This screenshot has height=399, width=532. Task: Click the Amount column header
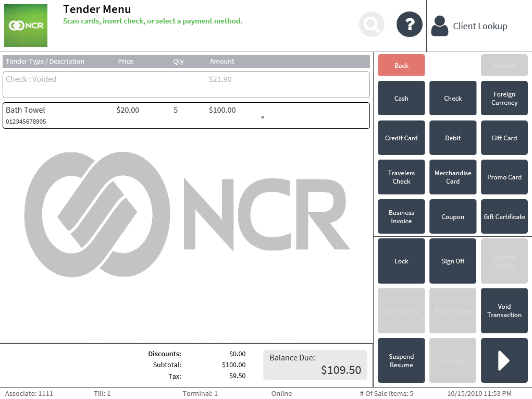point(222,61)
